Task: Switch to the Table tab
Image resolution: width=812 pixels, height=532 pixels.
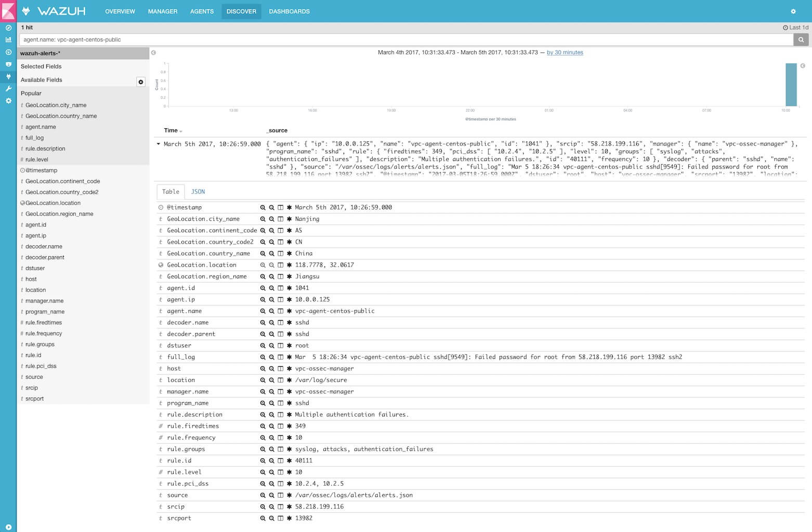Action: [x=171, y=192]
